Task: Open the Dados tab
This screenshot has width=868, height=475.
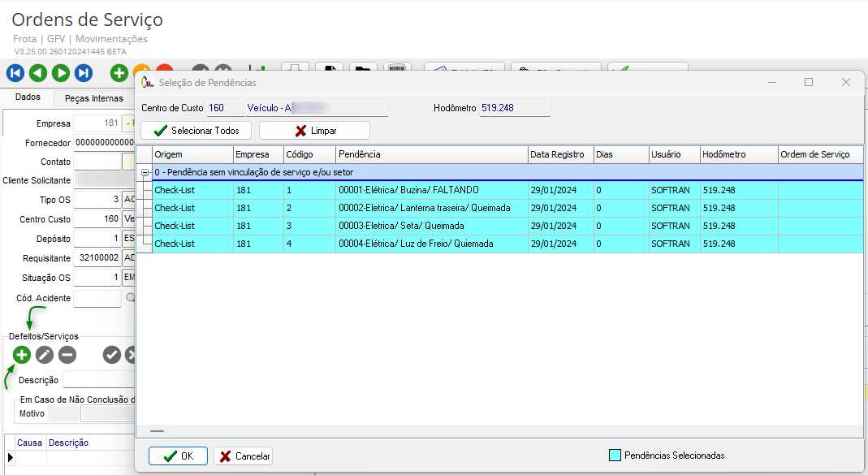Action: [28, 97]
